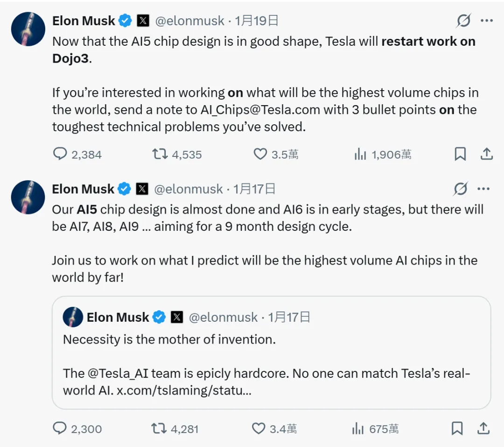Click the 1月19日 tweet timestamp
The height and width of the screenshot is (447, 504).
[x=256, y=21]
